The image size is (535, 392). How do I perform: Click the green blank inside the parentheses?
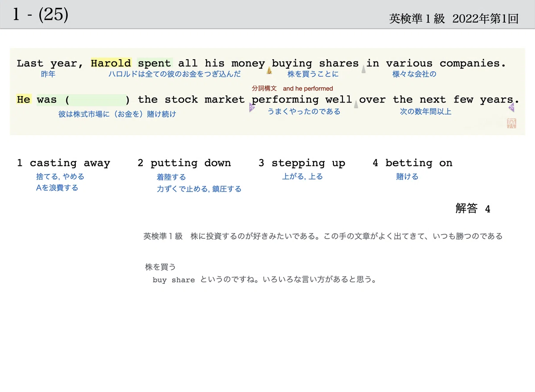[99, 100]
